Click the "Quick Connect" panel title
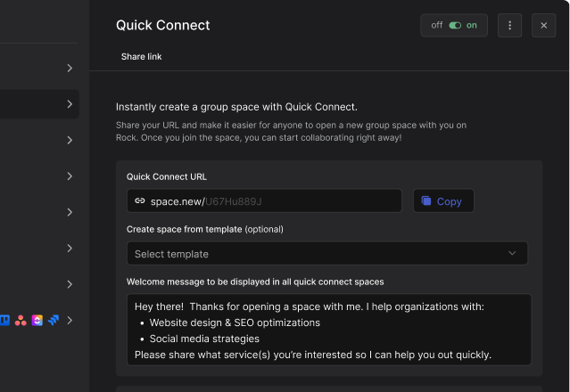 [163, 25]
